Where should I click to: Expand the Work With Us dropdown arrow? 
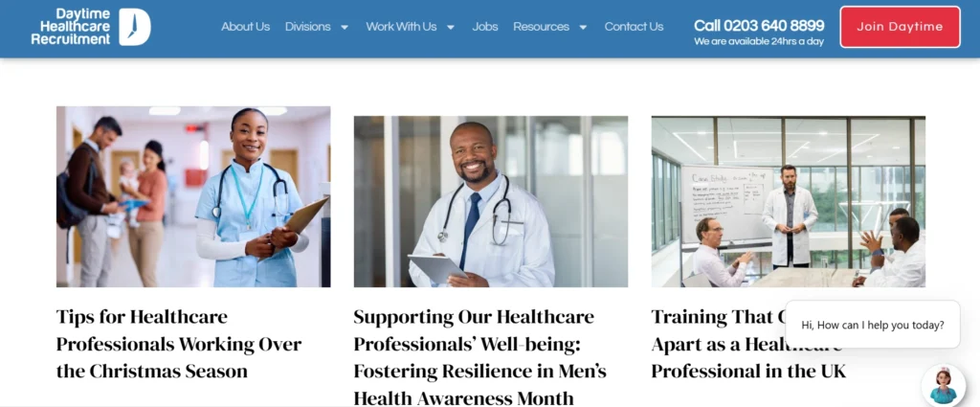451,27
